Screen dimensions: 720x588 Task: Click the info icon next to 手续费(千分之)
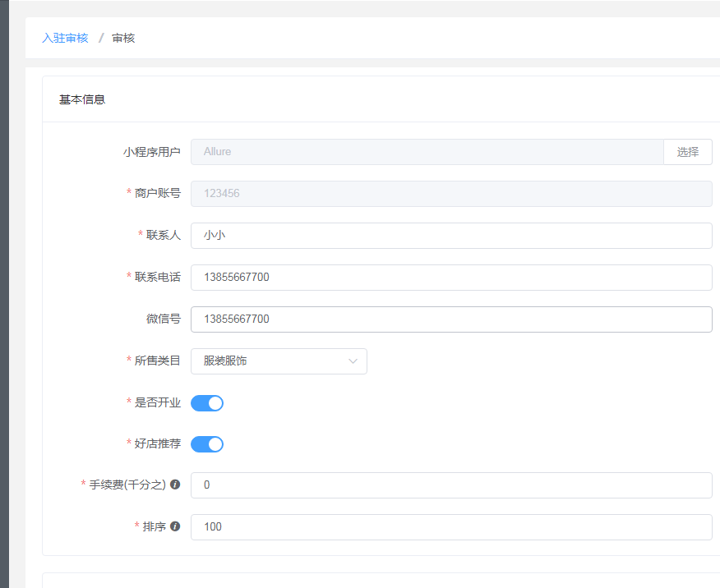175,485
